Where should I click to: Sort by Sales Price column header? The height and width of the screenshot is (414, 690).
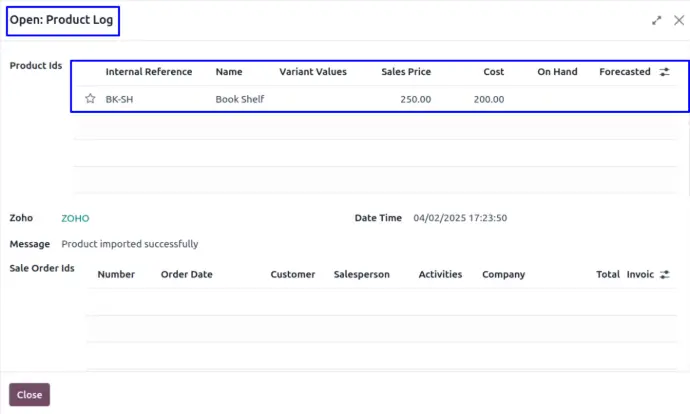click(405, 72)
